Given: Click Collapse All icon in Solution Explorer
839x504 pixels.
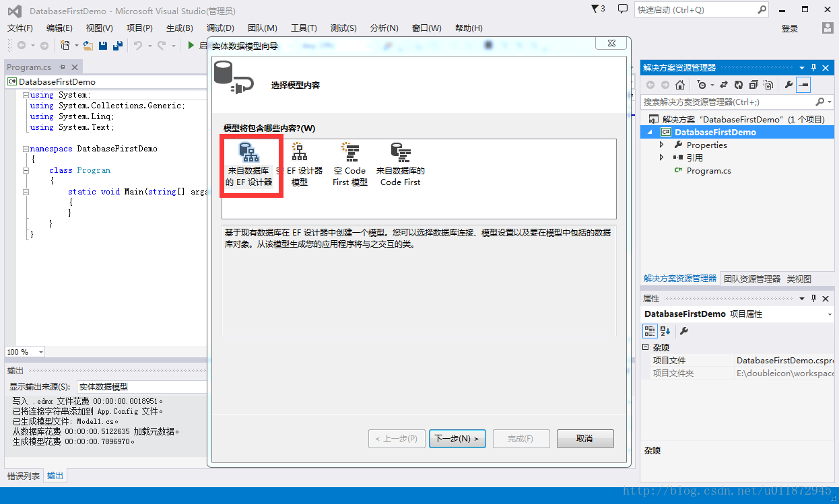Looking at the screenshot, I should [753, 85].
